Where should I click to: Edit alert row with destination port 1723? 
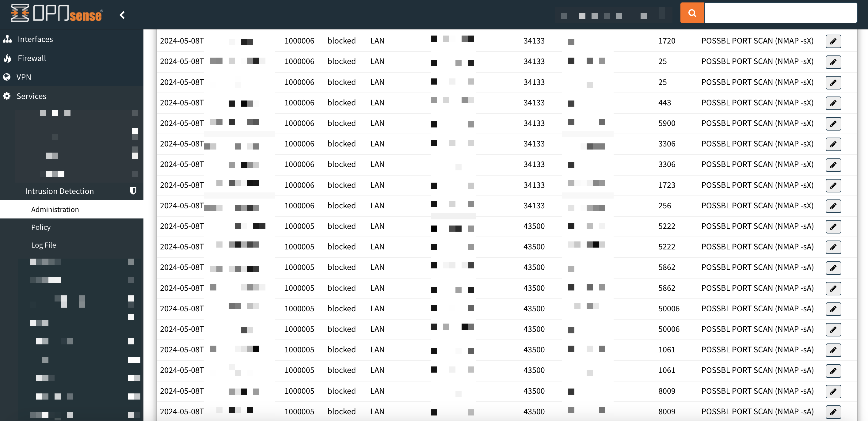tap(833, 186)
